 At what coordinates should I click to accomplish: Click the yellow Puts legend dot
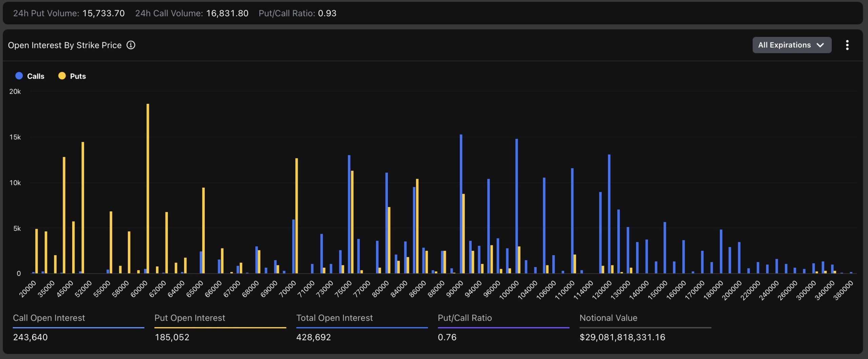[62, 76]
